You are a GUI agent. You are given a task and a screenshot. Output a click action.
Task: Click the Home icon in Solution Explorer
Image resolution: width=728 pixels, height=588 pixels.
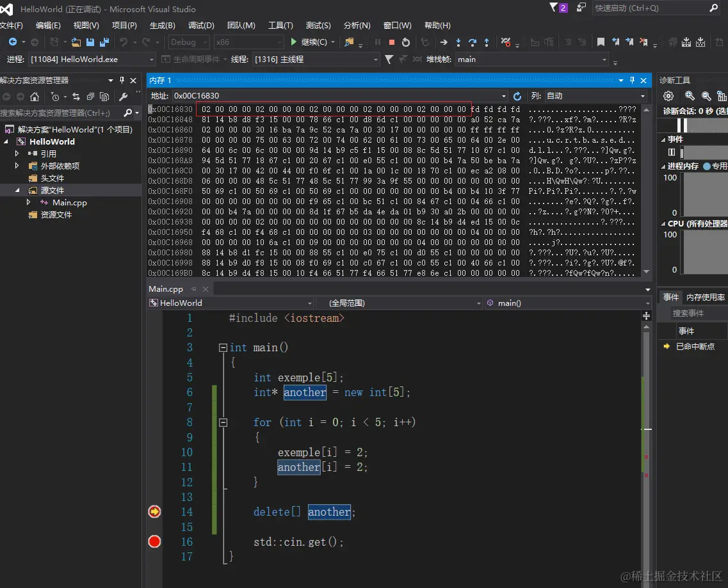[35, 97]
